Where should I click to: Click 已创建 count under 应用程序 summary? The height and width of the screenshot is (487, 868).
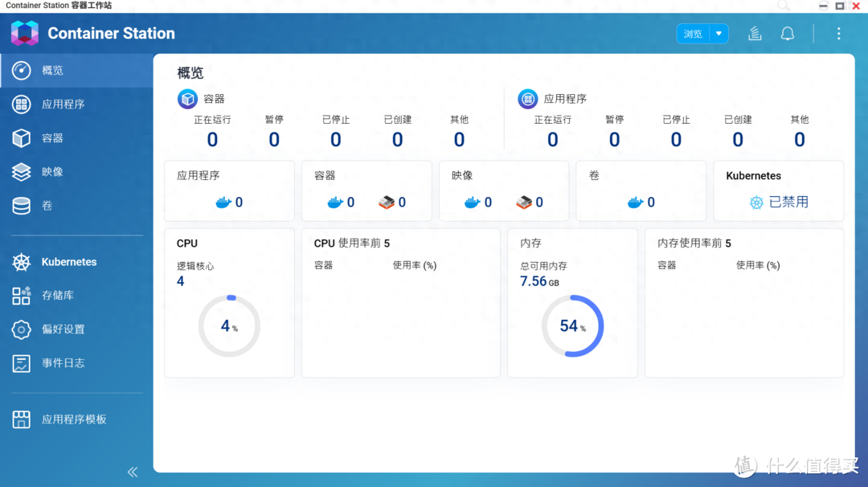[738, 140]
